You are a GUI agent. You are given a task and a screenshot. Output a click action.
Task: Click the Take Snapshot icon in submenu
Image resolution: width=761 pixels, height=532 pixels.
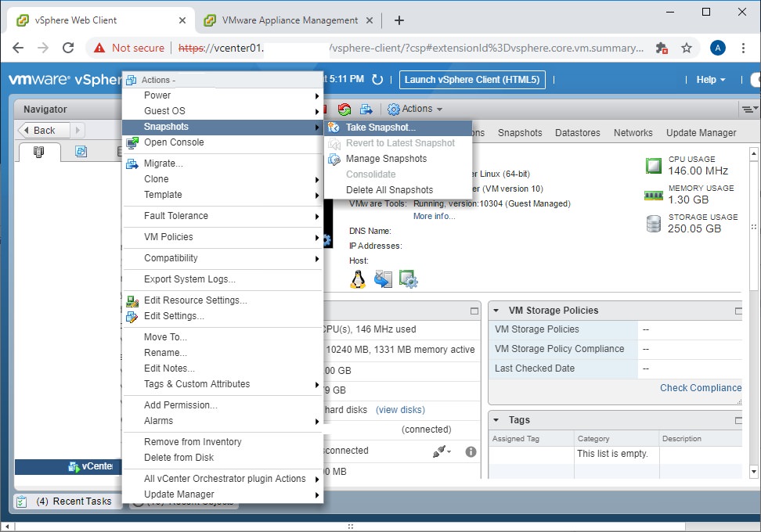click(x=334, y=127)
